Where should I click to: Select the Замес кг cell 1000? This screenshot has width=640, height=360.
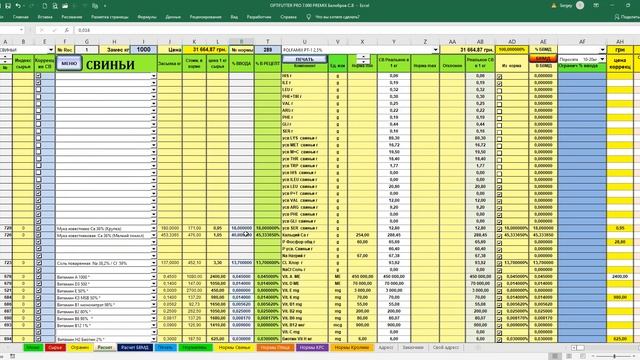144,50
